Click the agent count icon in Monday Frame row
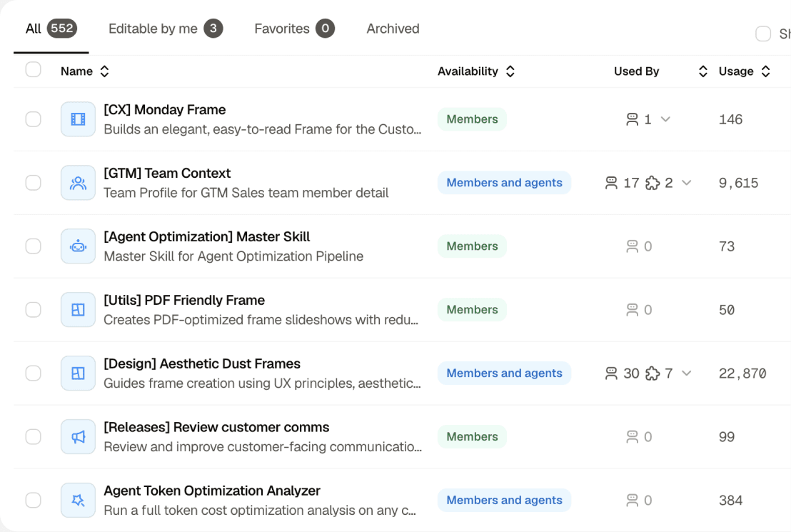 [632, 119]
